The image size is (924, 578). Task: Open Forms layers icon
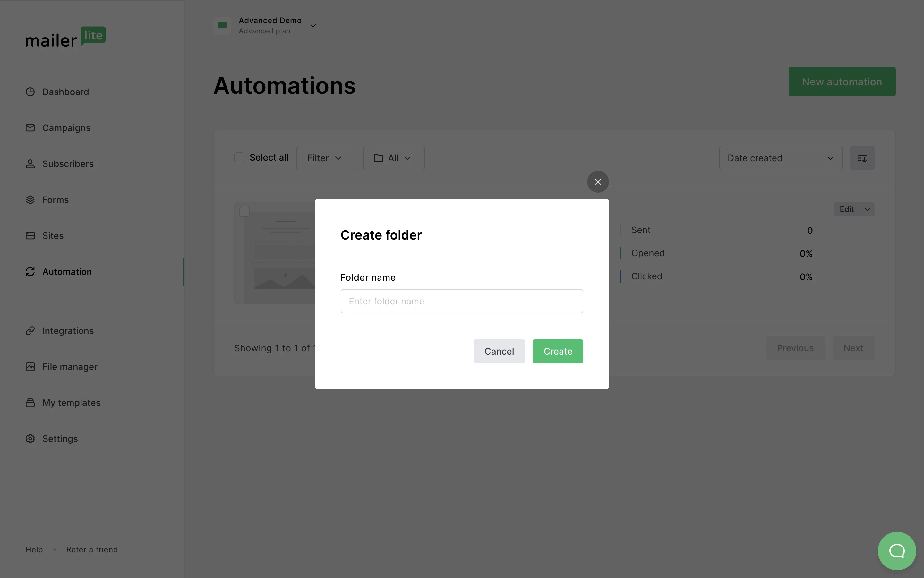point(30,199)
